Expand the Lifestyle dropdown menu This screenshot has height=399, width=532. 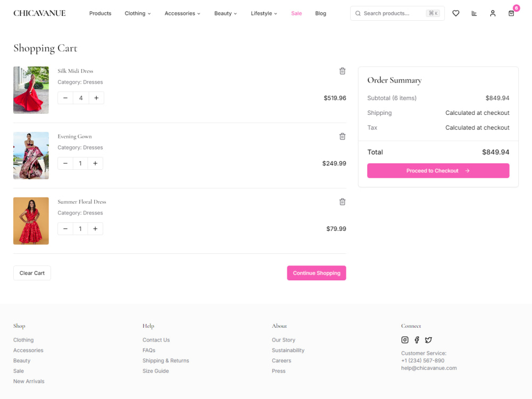coord(264,13)
